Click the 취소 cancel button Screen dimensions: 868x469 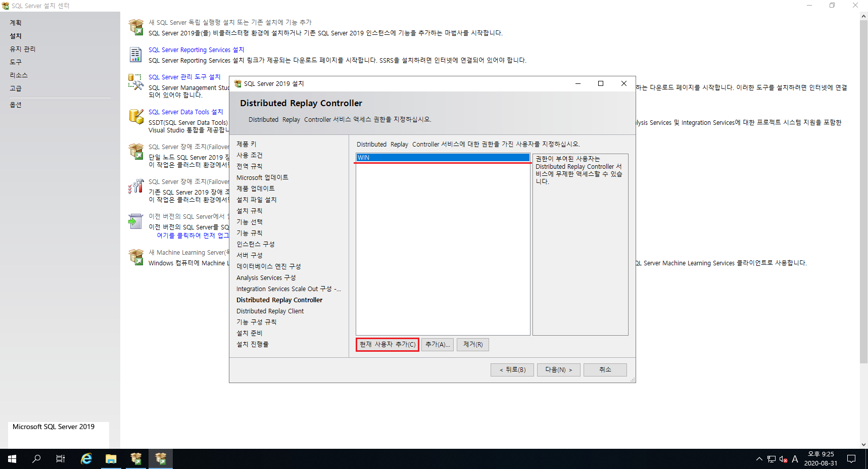605,370
